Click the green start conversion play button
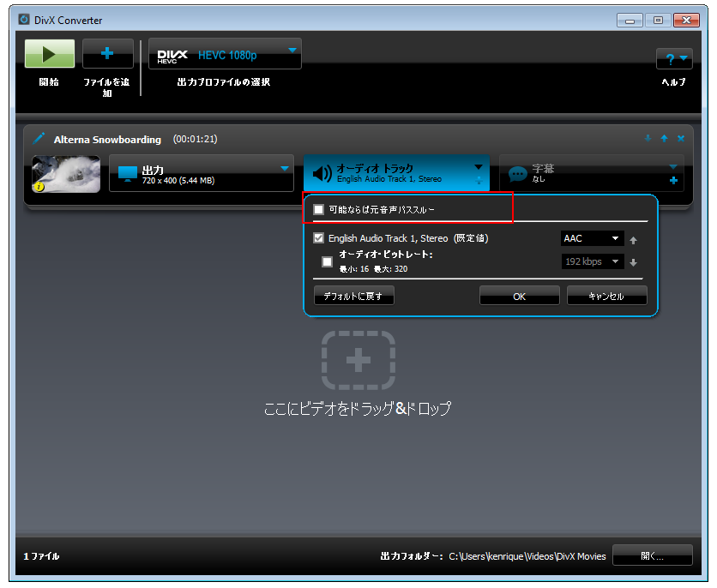This screenshot has height=588, width=717. (x=50, y=53)
